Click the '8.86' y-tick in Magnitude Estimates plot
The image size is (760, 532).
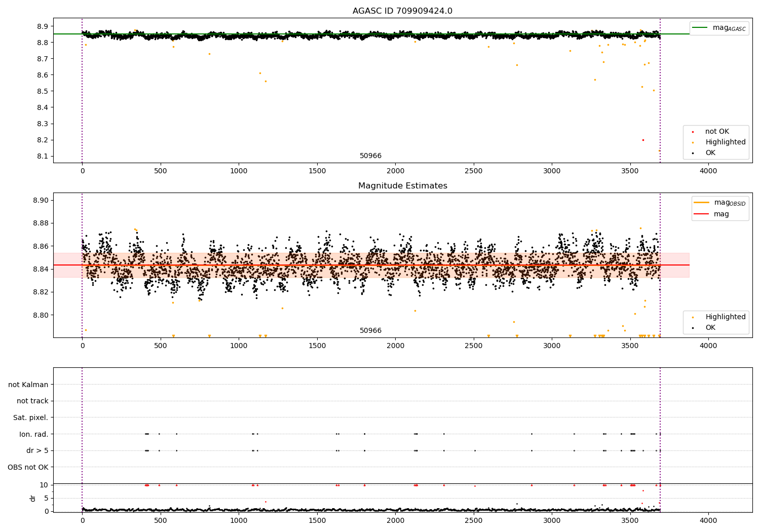point(41,246)
